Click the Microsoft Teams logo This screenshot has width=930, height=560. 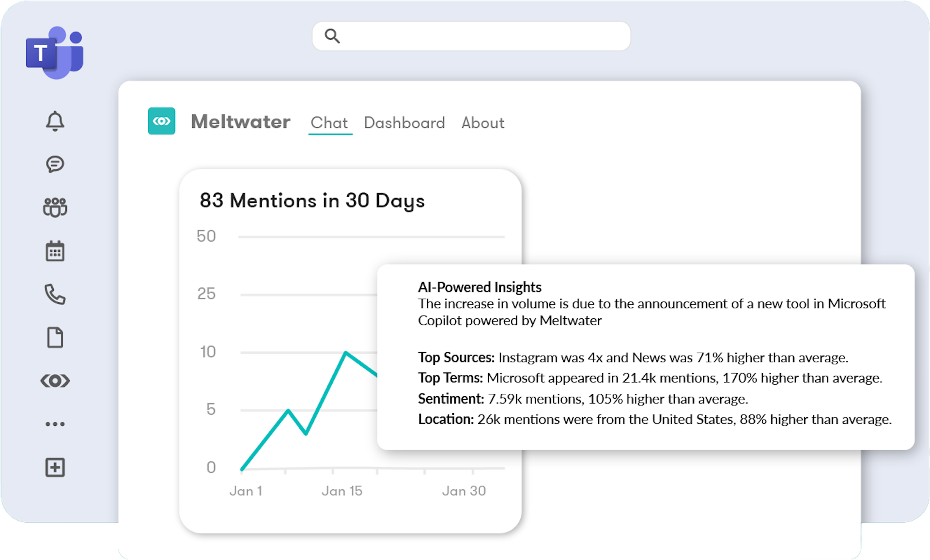tap(55, 52)
